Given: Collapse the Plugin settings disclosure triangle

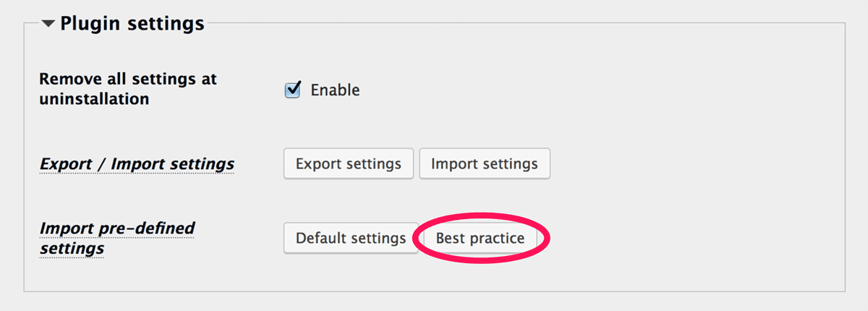Looking at the screenshot, I should click(48, 24).
